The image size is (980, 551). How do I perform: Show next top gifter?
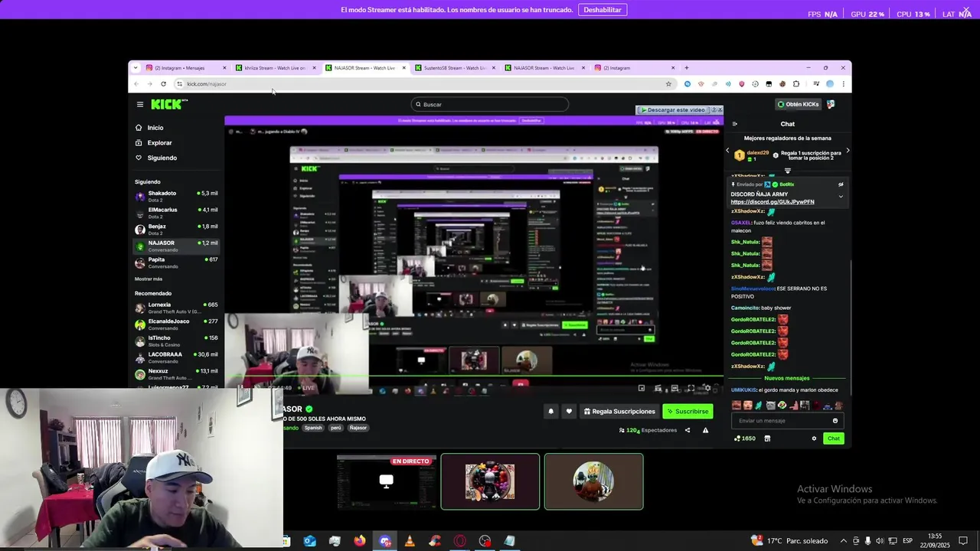pyautogui.click(x=848, y=151)
